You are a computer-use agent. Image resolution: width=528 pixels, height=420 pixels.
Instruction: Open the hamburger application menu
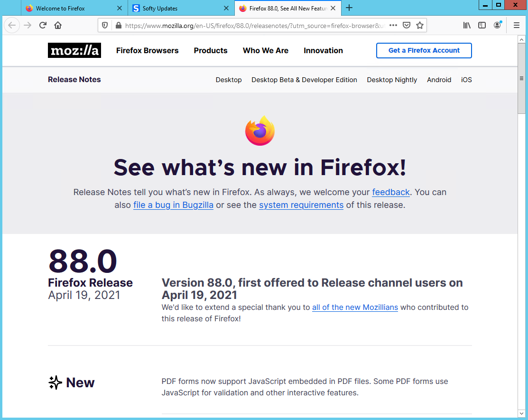point(517,25)
